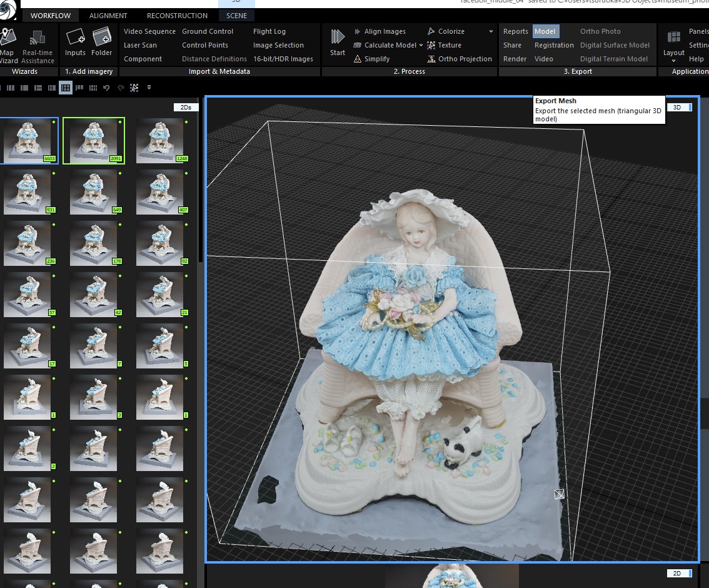The image size is (709, 588).
Task: Open the Colorize dropdown arrow
Action: (x=491, y=31)
